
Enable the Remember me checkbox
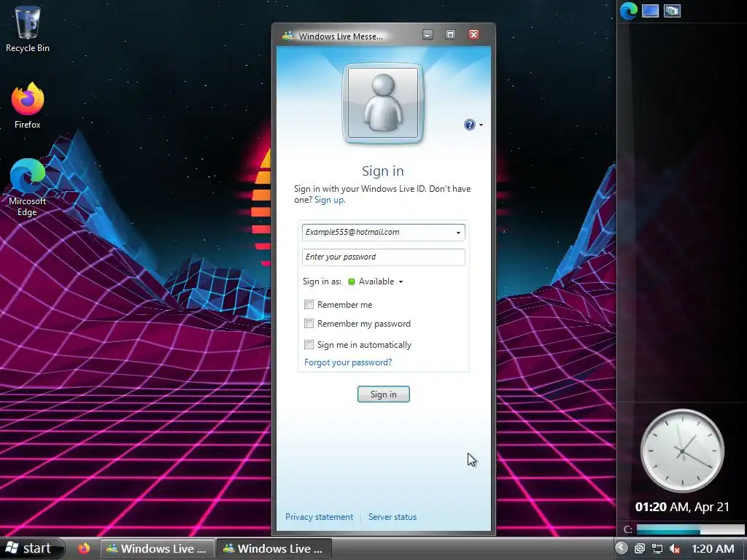(309, 304)
